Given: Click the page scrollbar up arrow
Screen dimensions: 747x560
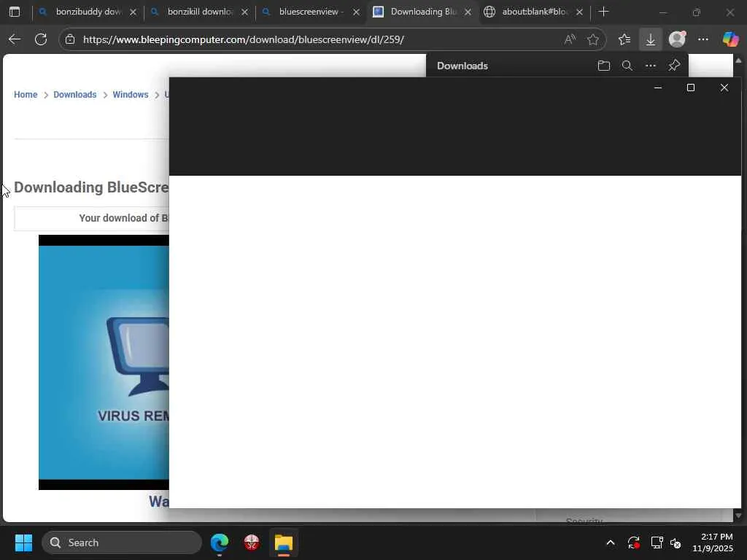Looking at the screenshot, I should (738, 61).
